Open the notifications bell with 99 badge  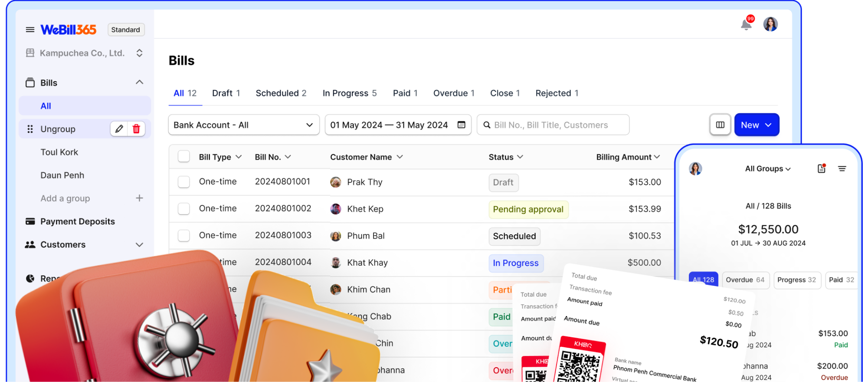tap(747, 24)
